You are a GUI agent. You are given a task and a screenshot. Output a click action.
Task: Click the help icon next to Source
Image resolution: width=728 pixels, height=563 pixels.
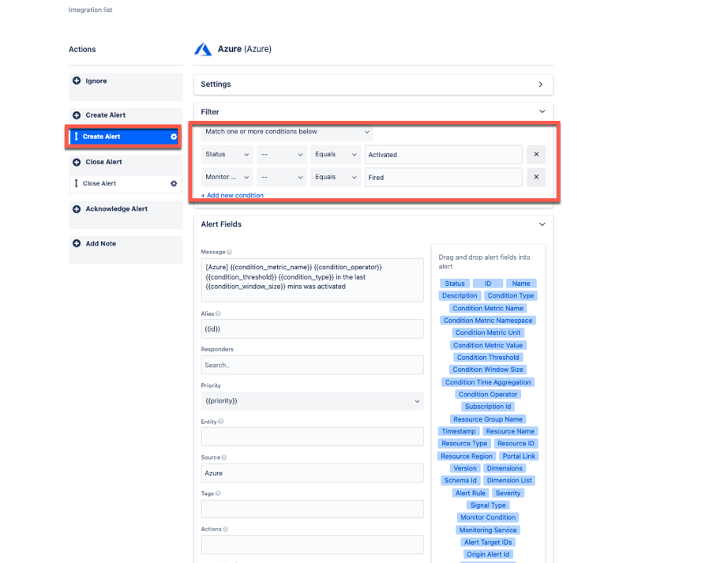click(x=224, y=458)
